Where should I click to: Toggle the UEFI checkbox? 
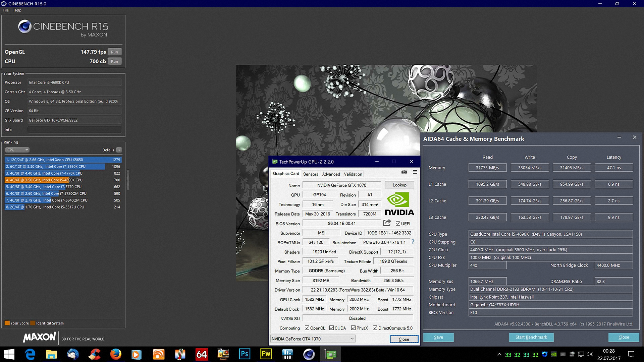(398, 224)
